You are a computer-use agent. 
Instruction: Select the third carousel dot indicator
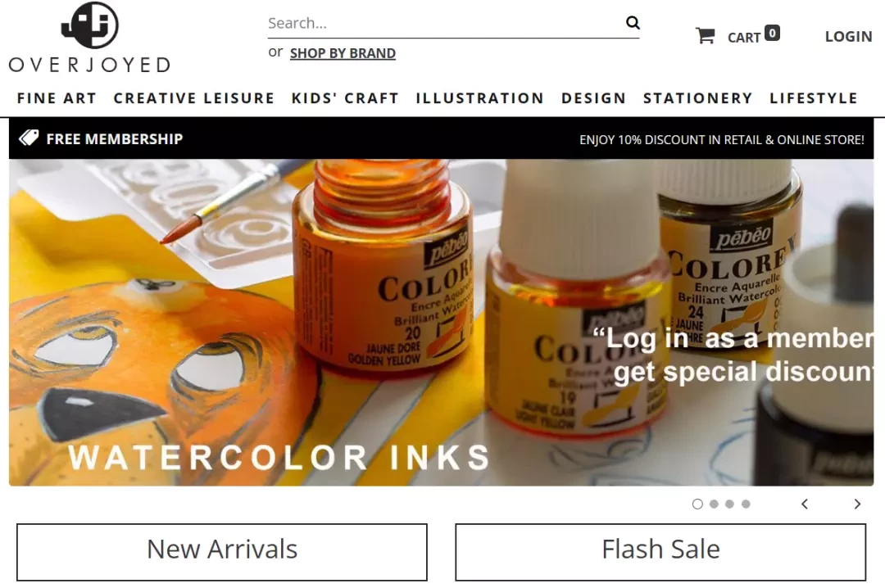pyautogui.click(x=730, y=504)
